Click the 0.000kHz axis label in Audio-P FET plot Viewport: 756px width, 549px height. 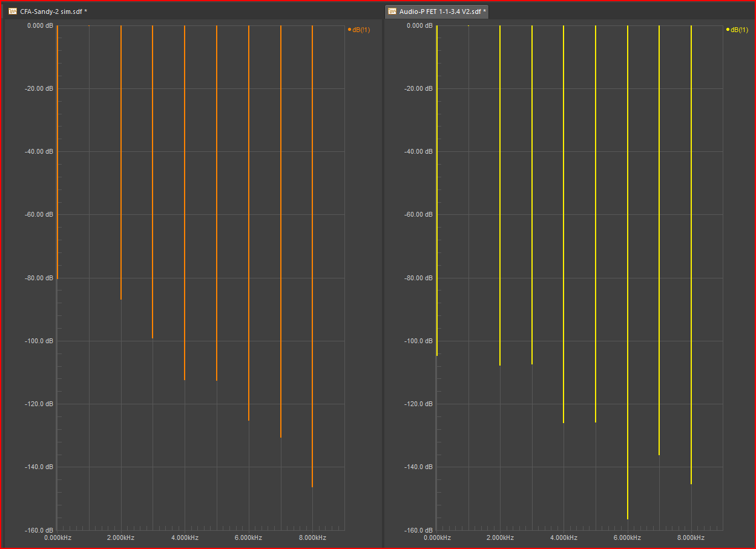(436, 537)
